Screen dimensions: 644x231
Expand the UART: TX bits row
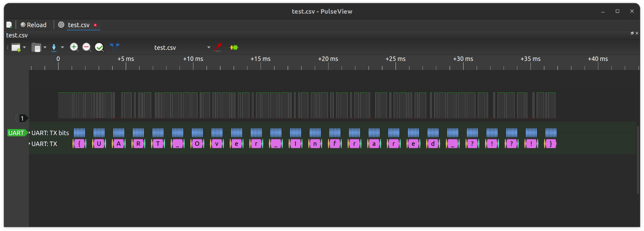(30, 133)
